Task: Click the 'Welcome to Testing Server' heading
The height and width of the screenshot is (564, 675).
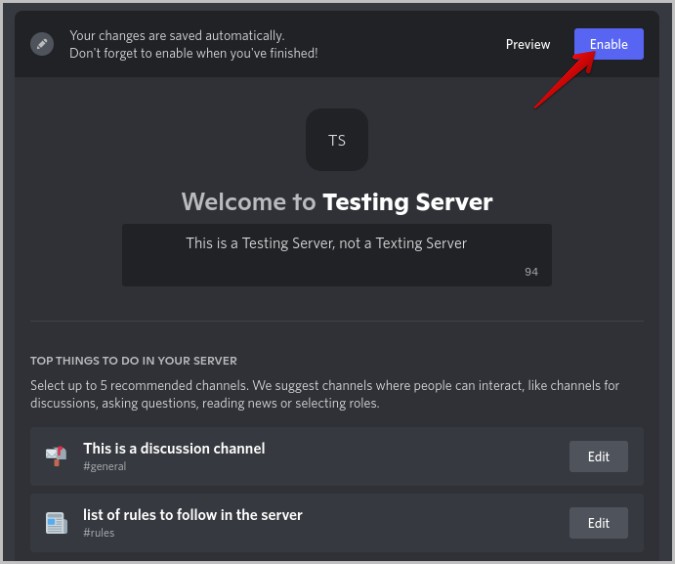Action: (x=337, y=202)
